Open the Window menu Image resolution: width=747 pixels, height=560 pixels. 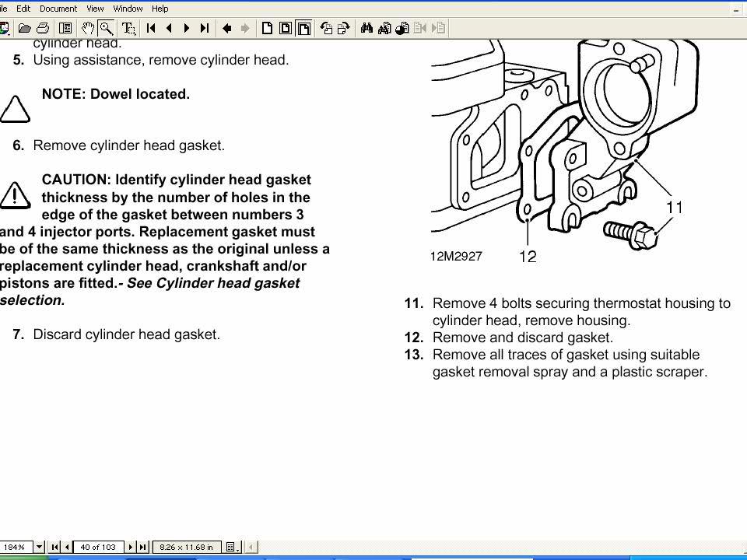coord(128,9)
